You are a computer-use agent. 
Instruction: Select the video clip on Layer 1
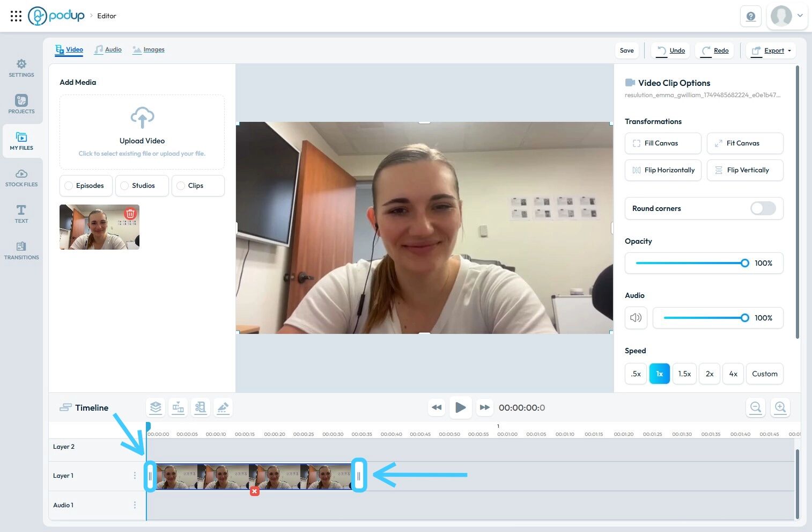click(254, 476)
